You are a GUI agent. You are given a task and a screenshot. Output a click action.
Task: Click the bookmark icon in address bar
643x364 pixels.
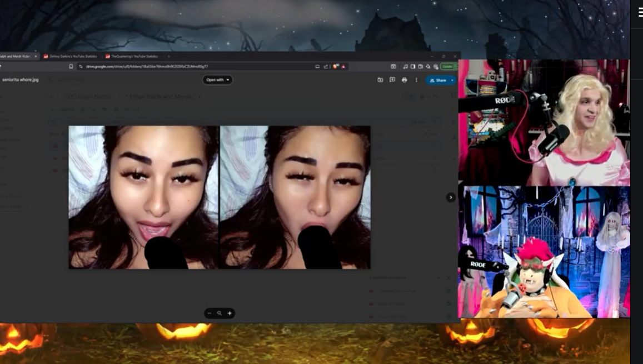[71, 66]
